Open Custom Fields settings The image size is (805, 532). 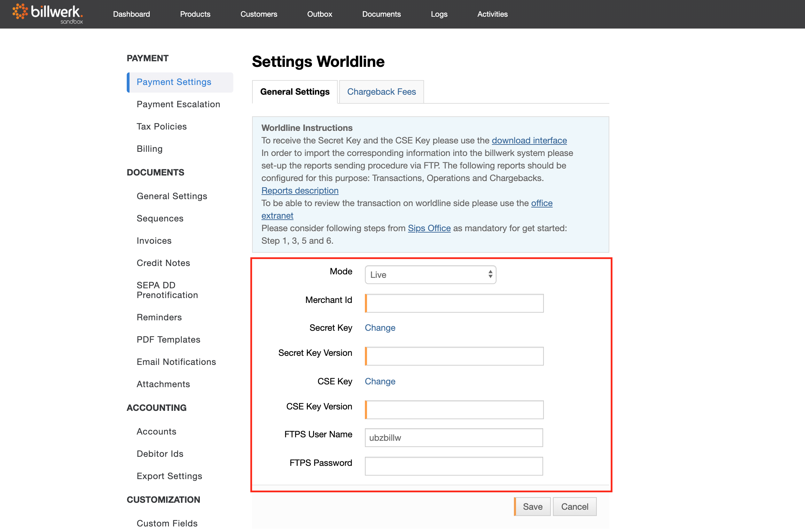tap(167, 524)
